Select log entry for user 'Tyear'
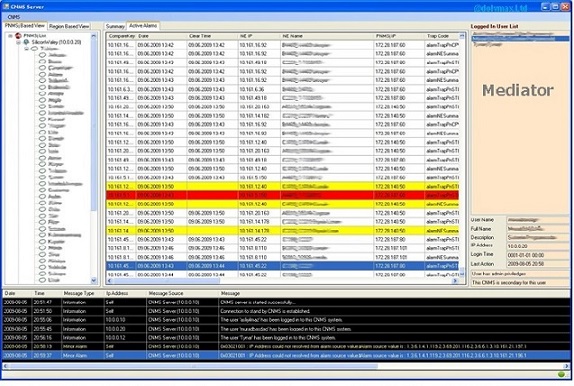This screenshot has width=574, height=386. pyautogui.click(x=286, y=338)
